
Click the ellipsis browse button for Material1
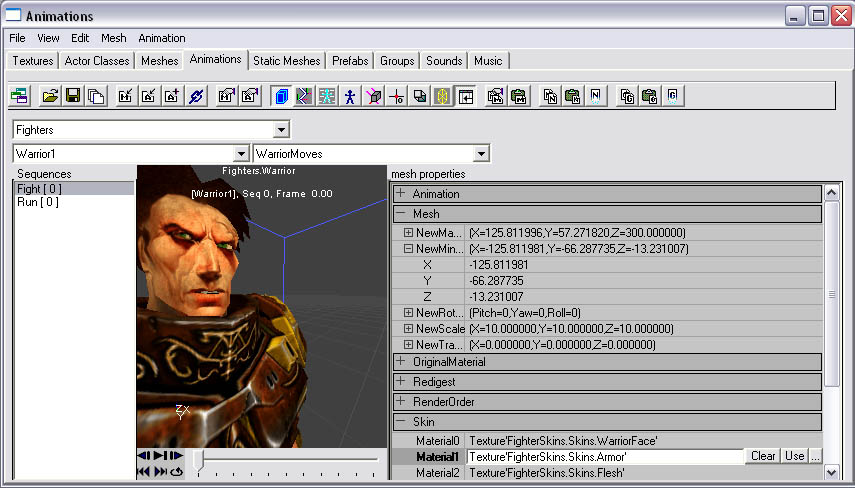pyautogui.click(x=815, y=456)
